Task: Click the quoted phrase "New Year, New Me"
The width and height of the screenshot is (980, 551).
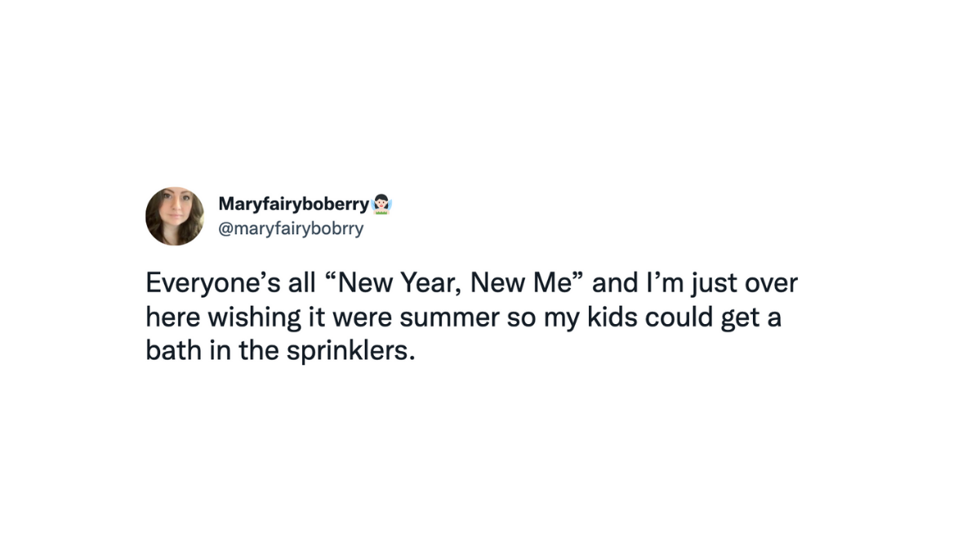Action: click(x=452, y=284)
